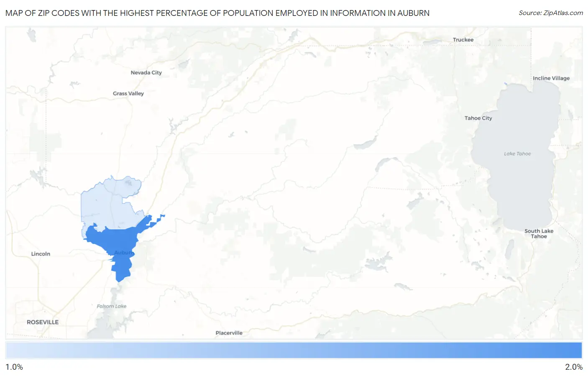Viewport: 588px width, 376px height.
Task: Click the Lake Tahoe label
Action: click(517, 153)
